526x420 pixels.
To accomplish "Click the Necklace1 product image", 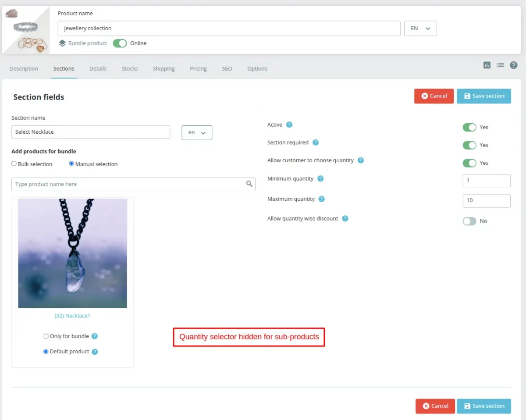I will pos(72,253).
